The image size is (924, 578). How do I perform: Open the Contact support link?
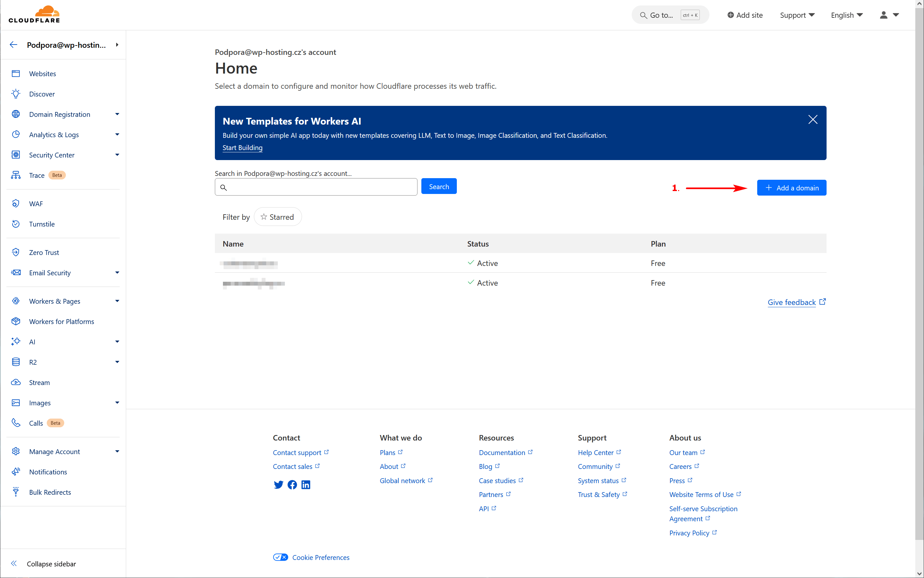300,452
